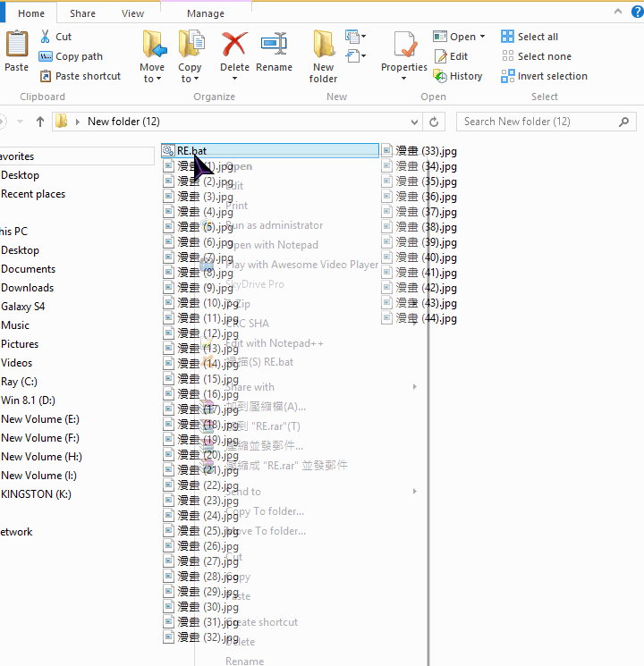
Task: Switch to the View ribbon tab
Action: [x=132, y=13]
